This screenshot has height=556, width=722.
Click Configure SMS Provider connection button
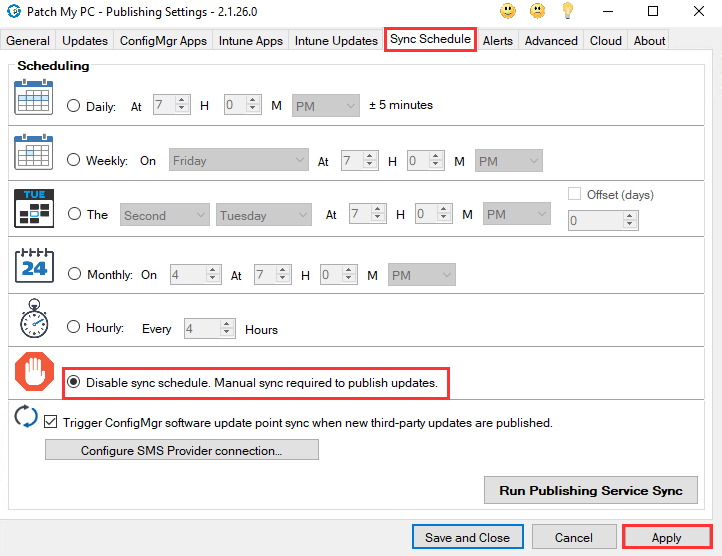181,450
